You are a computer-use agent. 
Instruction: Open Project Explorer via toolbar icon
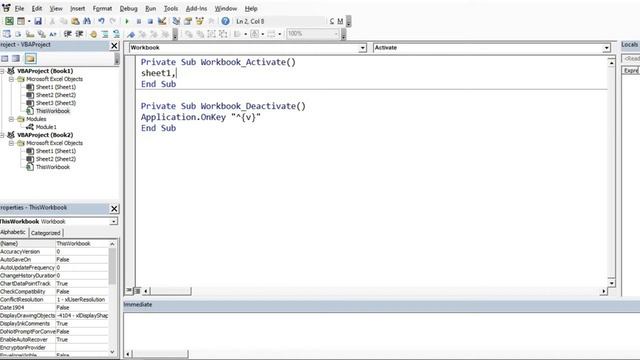(x=176, y=21)
